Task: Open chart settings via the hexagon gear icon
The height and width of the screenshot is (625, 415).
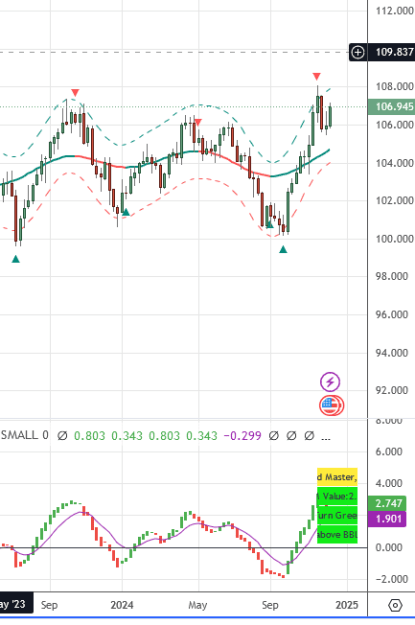Action: (x=395, y=606)
